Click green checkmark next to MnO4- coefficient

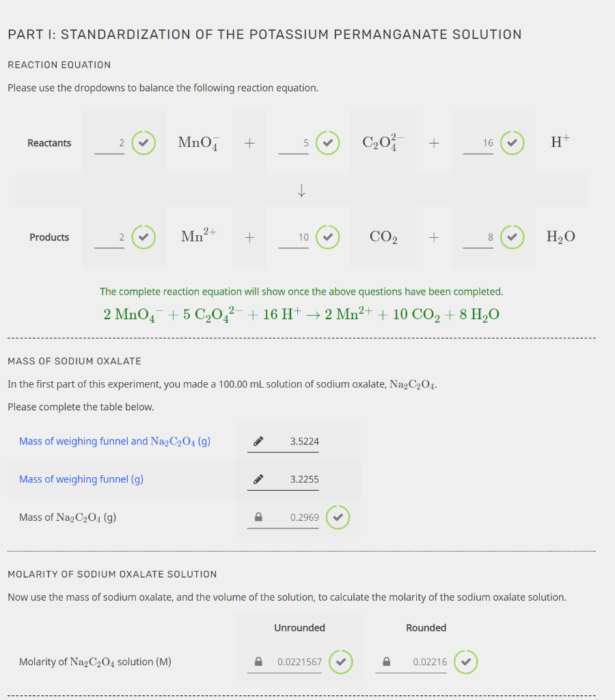click(143, 143)
